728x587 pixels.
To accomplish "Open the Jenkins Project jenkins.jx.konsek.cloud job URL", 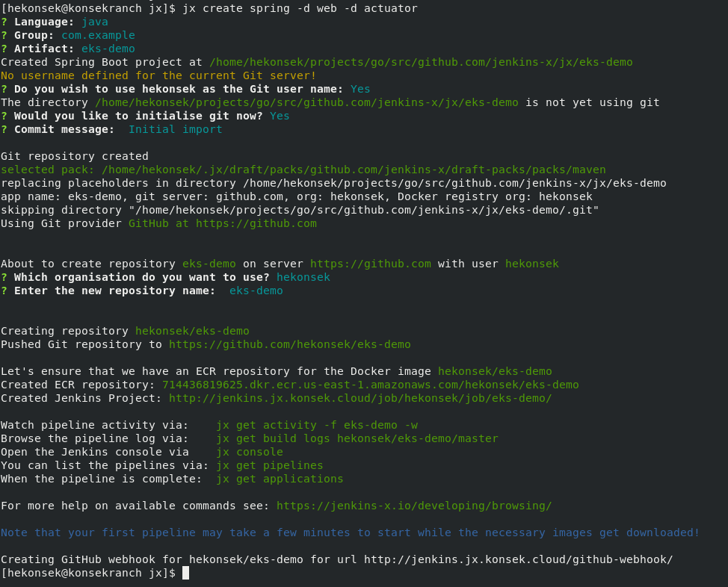I will tap(360, 399).
